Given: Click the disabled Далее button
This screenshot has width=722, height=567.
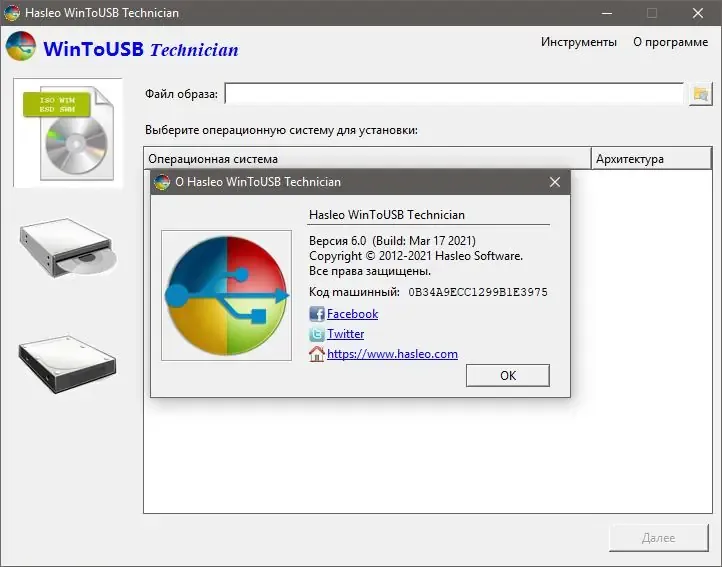Looking at the screenshot, I should pyautogui.click(x=658, y=538).
